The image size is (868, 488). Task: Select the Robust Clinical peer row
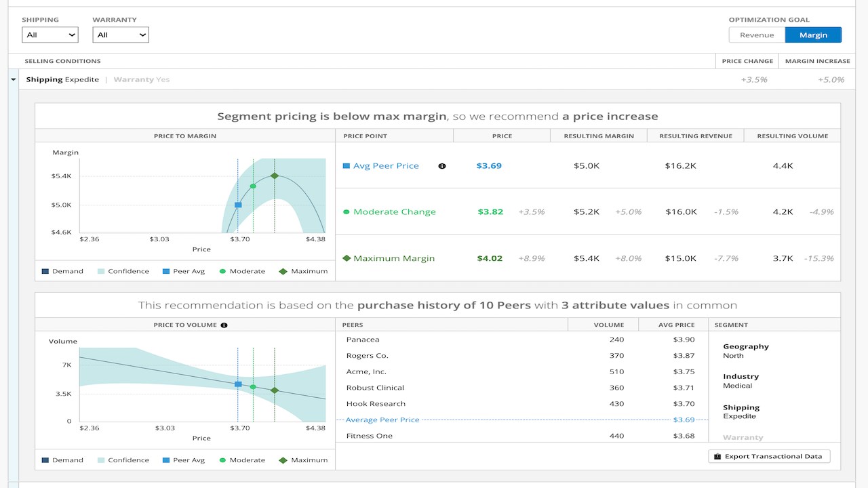tap(521, 388)
